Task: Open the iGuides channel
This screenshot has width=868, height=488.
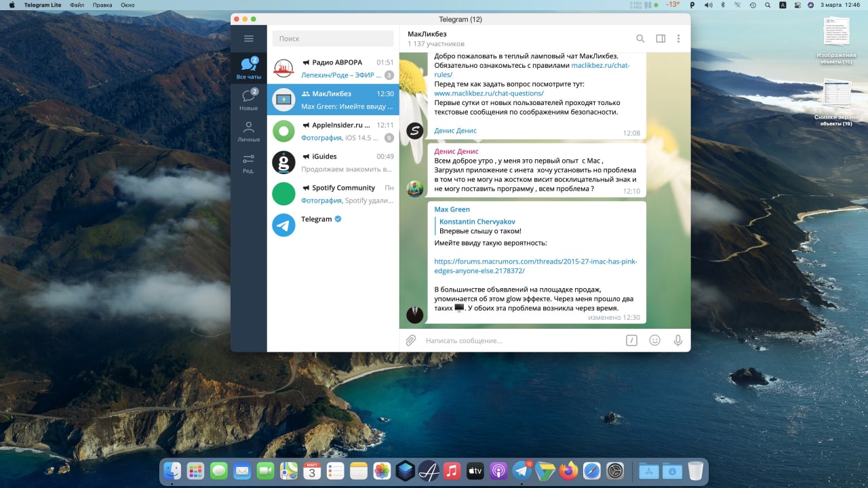Action: coord(333,162)
